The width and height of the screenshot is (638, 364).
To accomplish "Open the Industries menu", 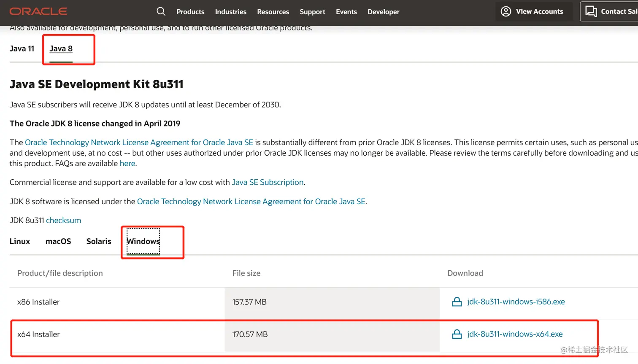I will [231, 12].
